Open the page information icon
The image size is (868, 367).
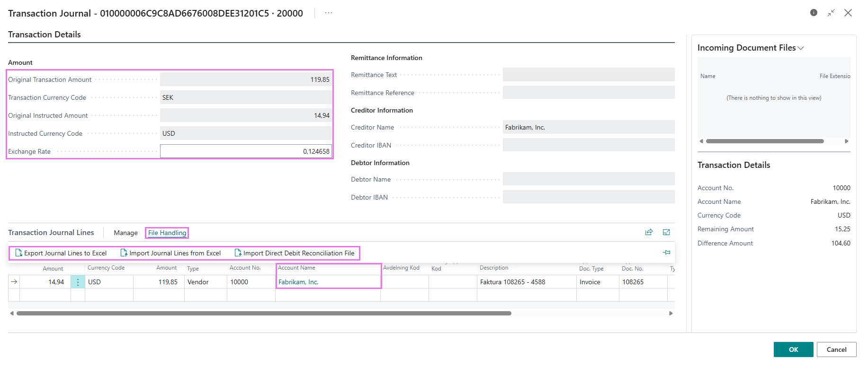click(x=814, y=13)
